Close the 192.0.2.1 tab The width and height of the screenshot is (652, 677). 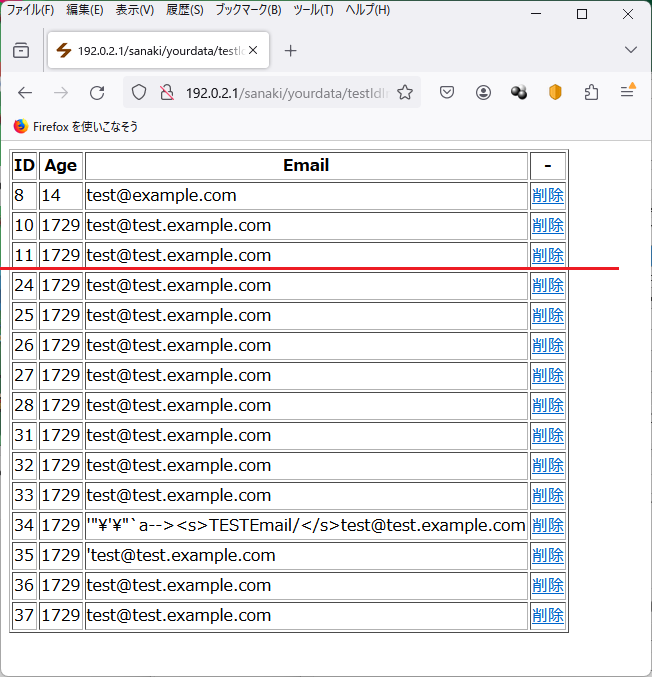click(253, 51)
